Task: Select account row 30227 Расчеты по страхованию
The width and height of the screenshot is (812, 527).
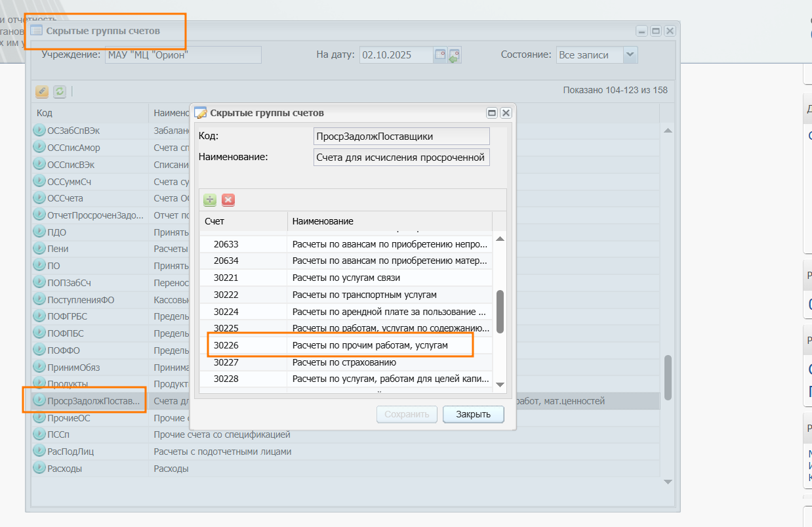Action: [346, 362]
